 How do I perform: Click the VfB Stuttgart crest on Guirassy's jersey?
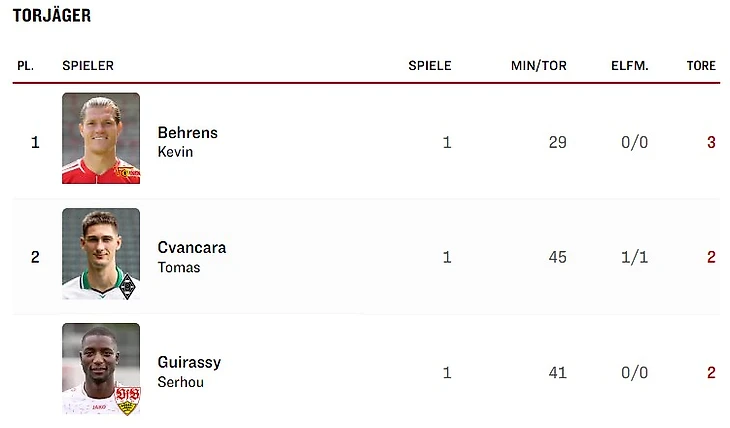coord(127,400)
